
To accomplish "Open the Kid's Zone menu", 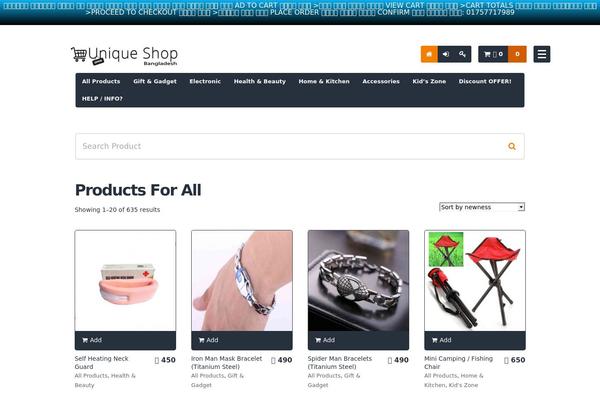I will tap(429, 81).
